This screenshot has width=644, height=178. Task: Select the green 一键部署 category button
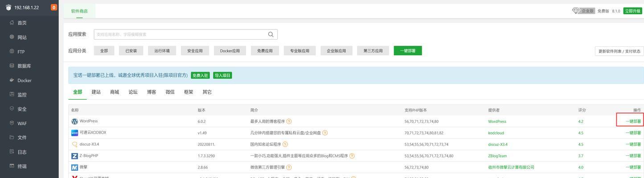408,51
